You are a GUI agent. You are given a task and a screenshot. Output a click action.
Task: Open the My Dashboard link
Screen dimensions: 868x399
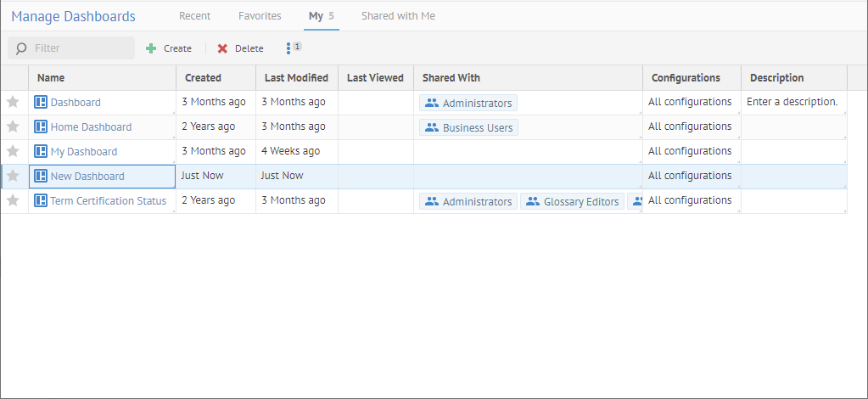click(x=84, y=151)
